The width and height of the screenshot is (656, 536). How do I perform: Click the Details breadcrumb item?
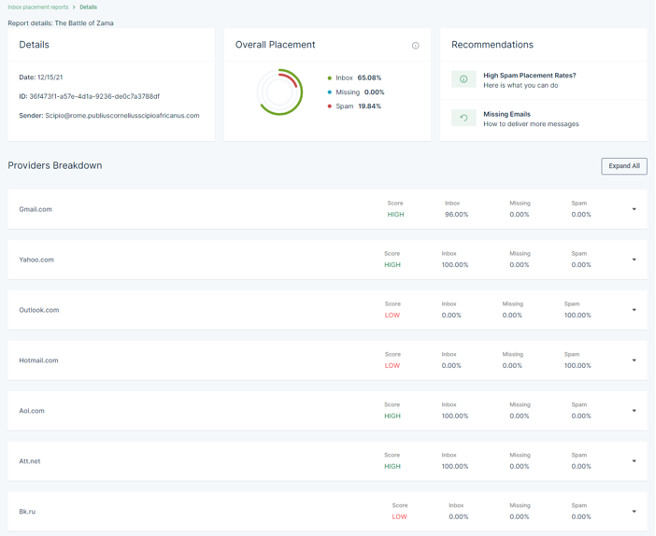pyautogui.click(x=88, y=7)
